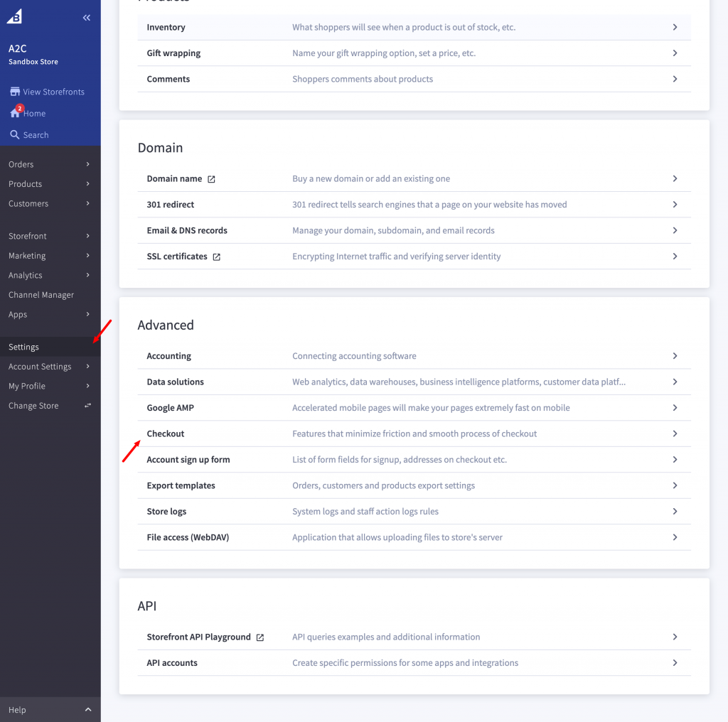
Task: Open My Profile in the sidebar
Action: pyautogui.click(x=50, y=386)
